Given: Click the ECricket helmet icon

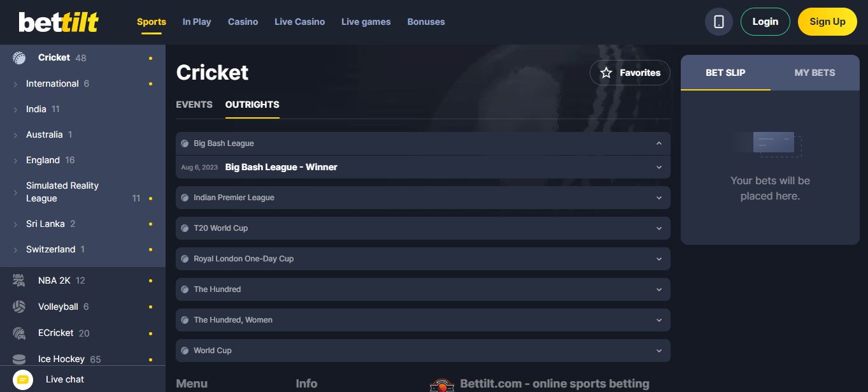Looking at the screenshot, I should tap(19, 333).
